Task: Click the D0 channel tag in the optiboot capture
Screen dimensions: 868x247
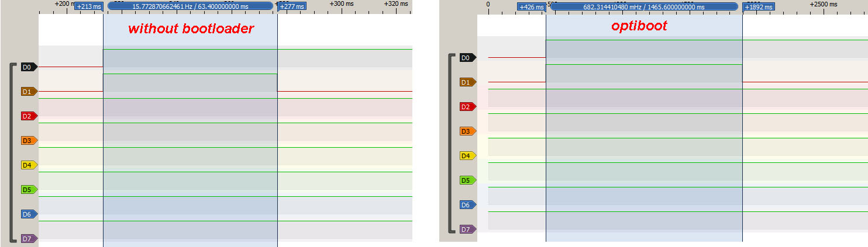Action: pos(467,58)
